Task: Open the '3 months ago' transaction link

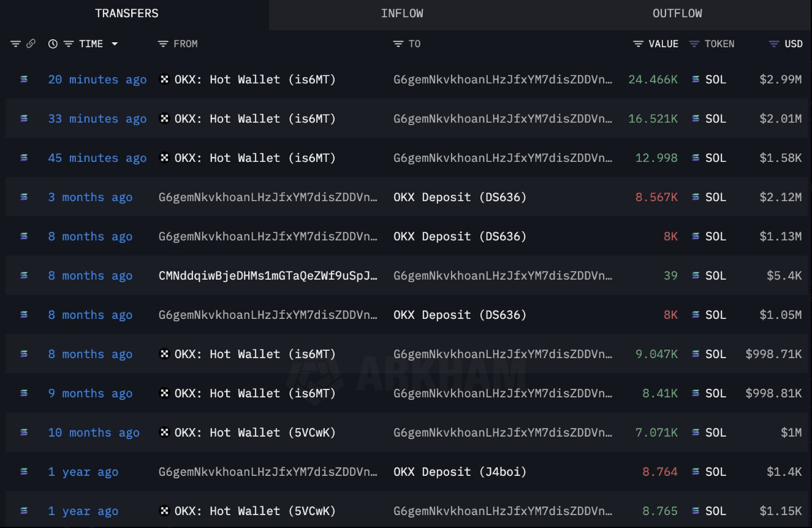Action: point(90,197)
